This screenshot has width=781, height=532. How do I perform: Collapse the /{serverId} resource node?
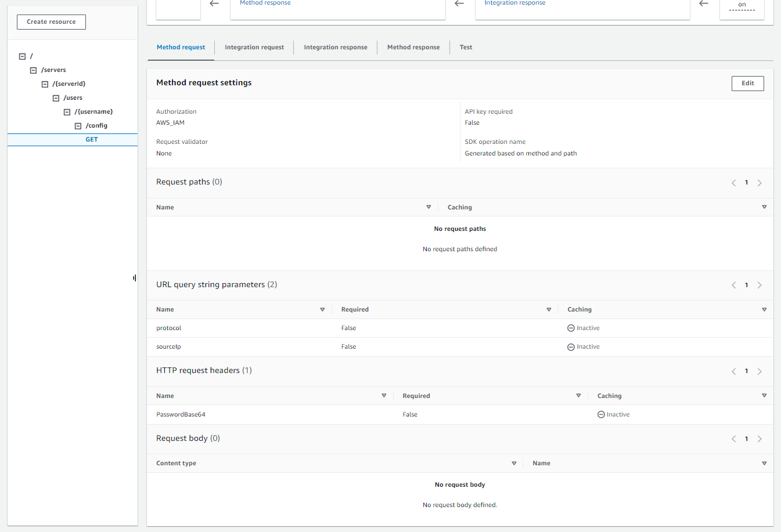(x=44, y=84)
